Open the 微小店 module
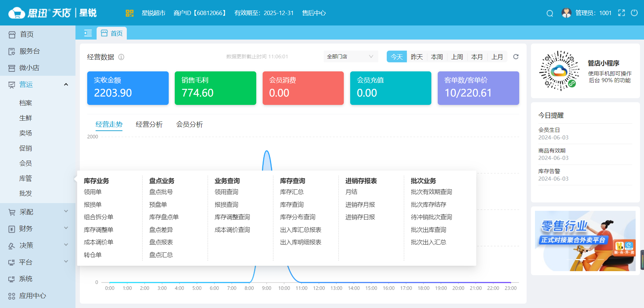 30,68
